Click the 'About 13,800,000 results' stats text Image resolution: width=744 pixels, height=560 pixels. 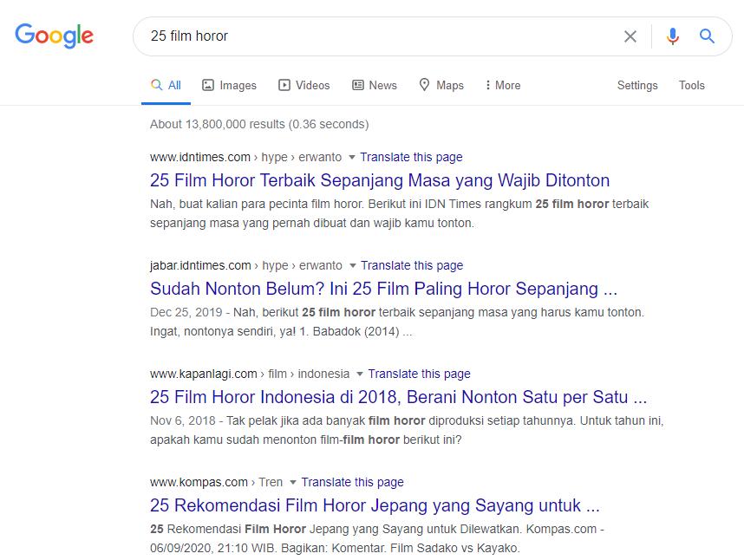(259, 124)
